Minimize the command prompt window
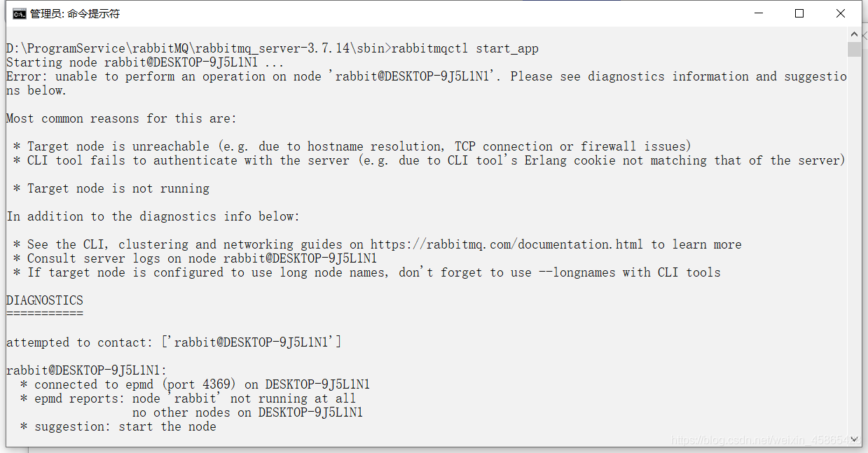The width and height of the screenshot is (868, 453). point(759,13)
